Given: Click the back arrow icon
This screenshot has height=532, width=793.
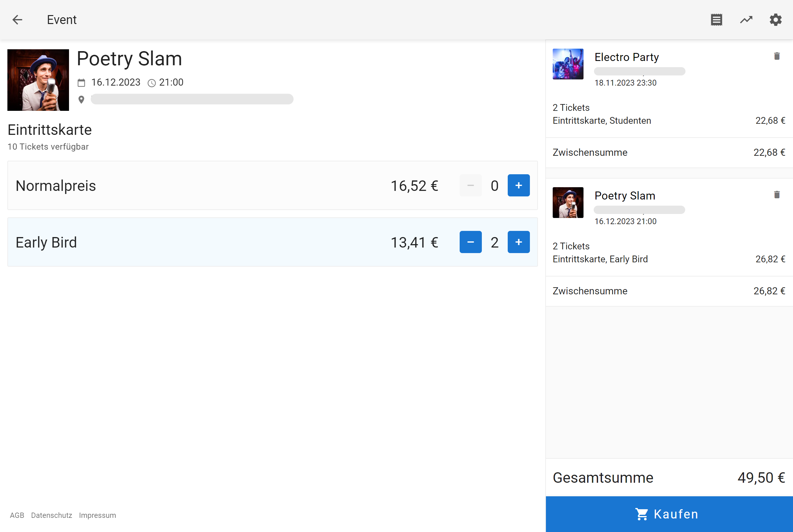Looking at the screenshot, I should click(17, 20).
